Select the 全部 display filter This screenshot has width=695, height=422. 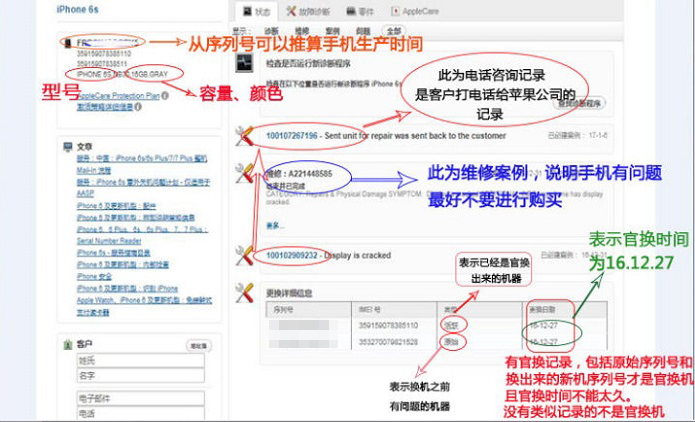click(x=394, y=31)
